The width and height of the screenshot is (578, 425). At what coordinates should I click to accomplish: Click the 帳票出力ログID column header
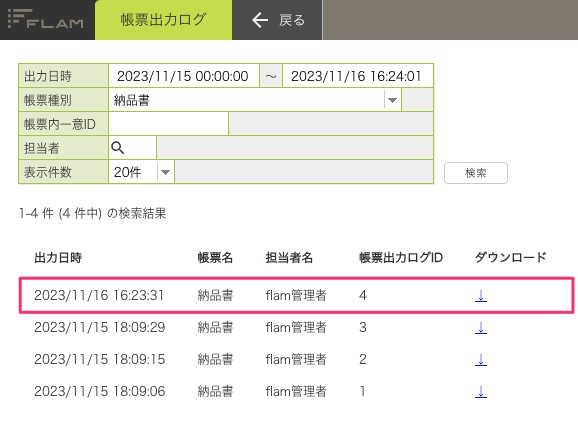[401, 258]
